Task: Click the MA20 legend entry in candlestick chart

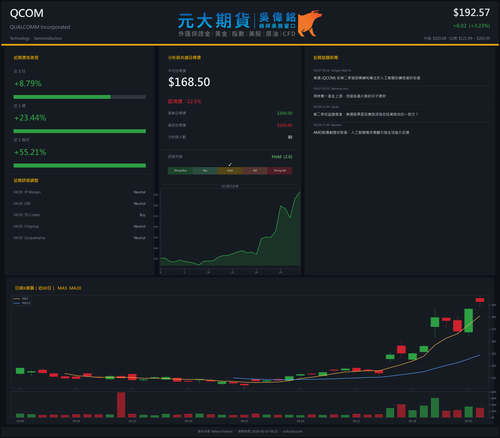Action: [x=22, y=303]
